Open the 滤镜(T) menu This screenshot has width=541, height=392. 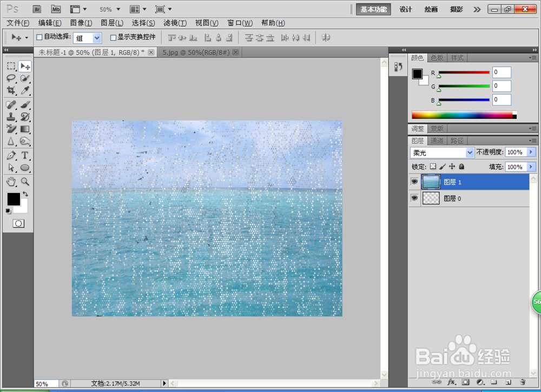click(175, 23)
